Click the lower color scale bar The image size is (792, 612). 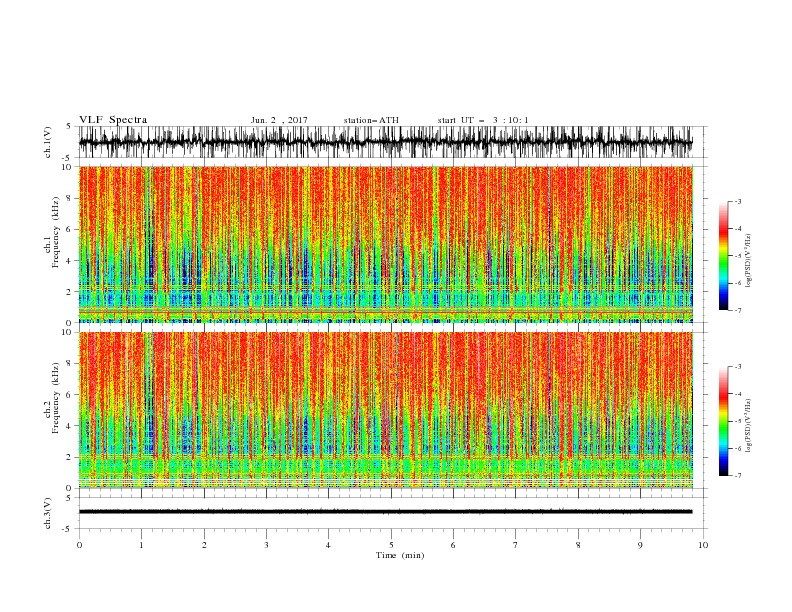click(723, 421)
